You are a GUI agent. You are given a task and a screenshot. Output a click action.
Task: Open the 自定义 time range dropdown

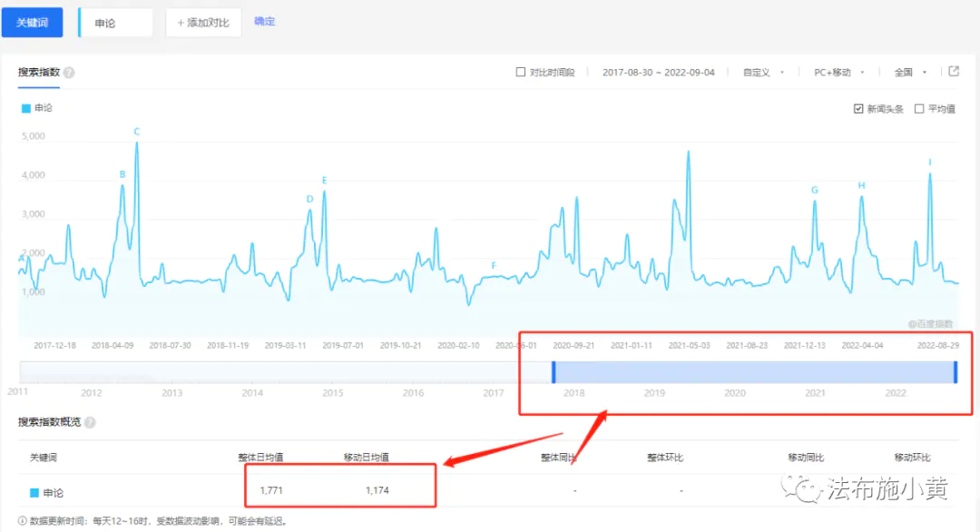[x=762, y=73]
